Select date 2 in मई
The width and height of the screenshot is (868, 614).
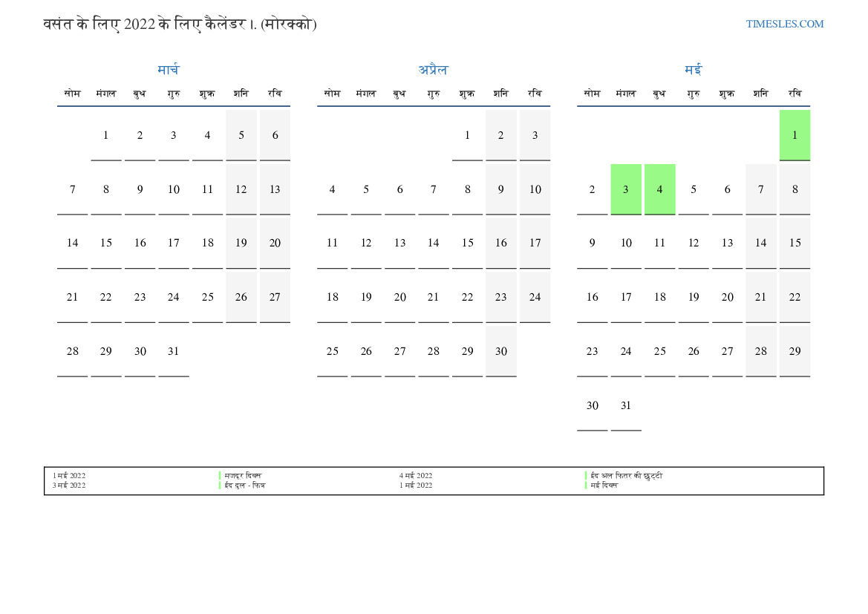coord(592,189)
